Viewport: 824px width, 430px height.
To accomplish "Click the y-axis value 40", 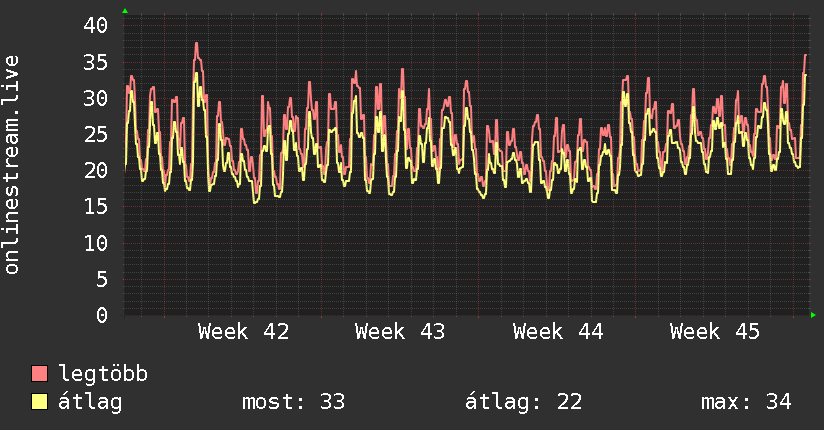I will click(x=95, y=25).
